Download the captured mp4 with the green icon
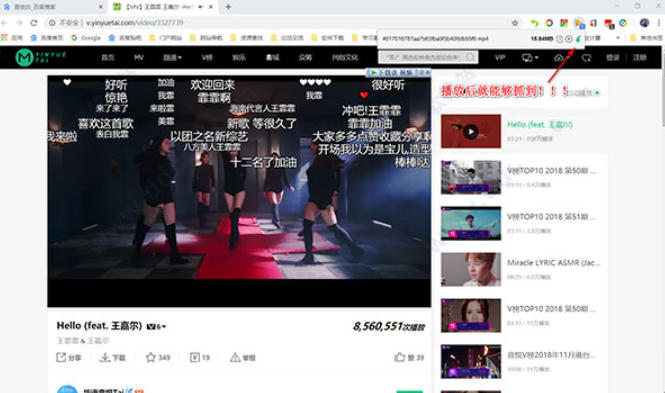This screenshot has height=393, width=665. [x=578, y=39]
